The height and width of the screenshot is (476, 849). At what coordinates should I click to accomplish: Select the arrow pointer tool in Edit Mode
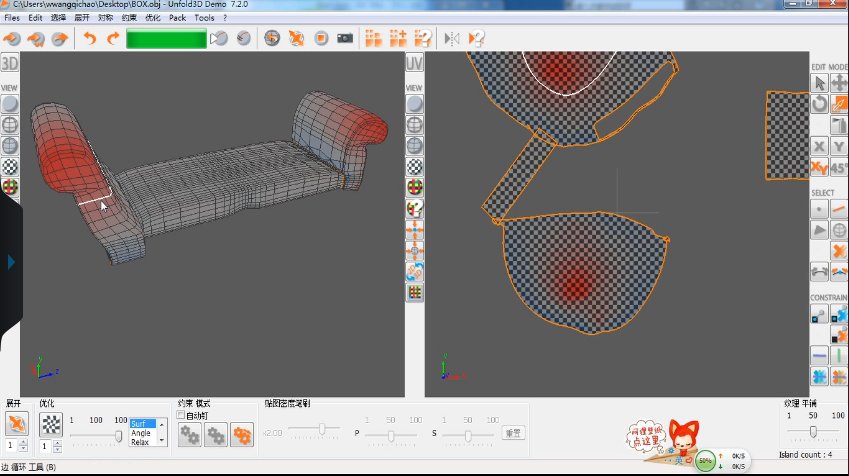click(819, 83)
